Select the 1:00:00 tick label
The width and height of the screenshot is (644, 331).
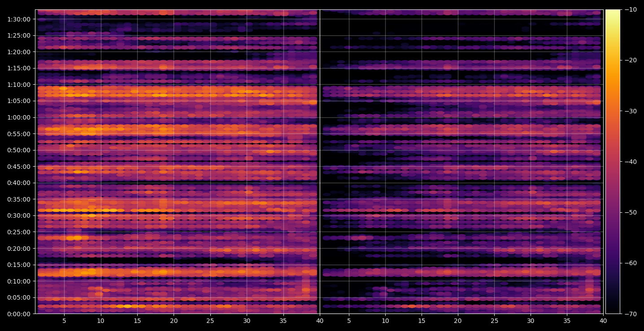[18, 117]
